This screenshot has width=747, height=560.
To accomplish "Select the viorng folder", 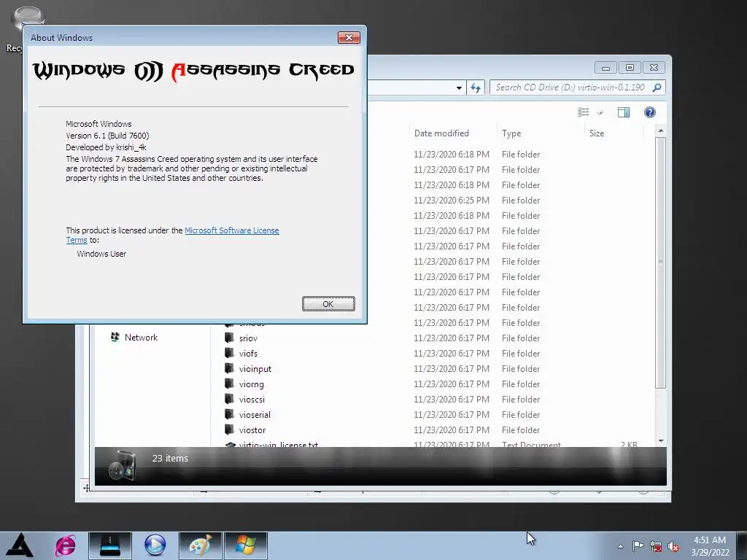I will 251,384.
